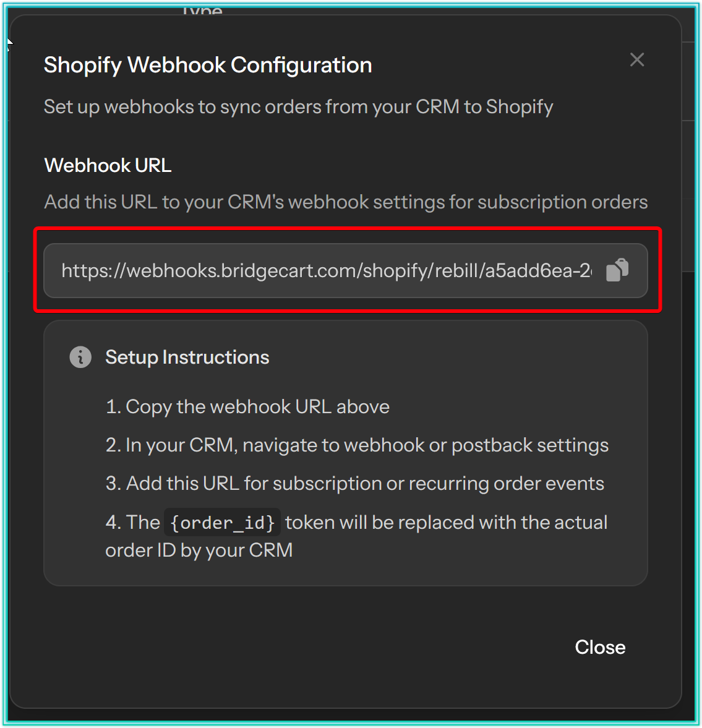Viewport: 702px width, 728px height.
Task: Click the {order_id} code token
Action: tap(222, 523)
